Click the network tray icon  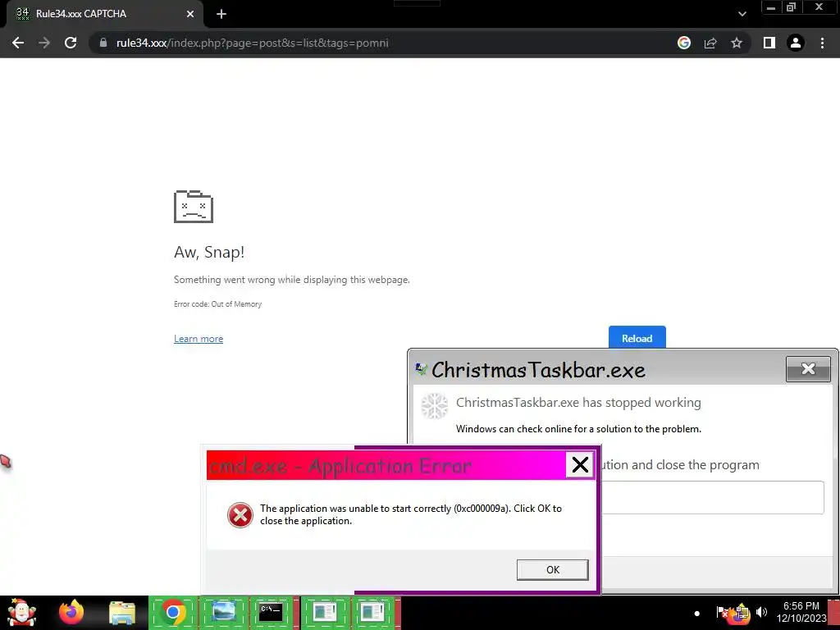point(742,613)
